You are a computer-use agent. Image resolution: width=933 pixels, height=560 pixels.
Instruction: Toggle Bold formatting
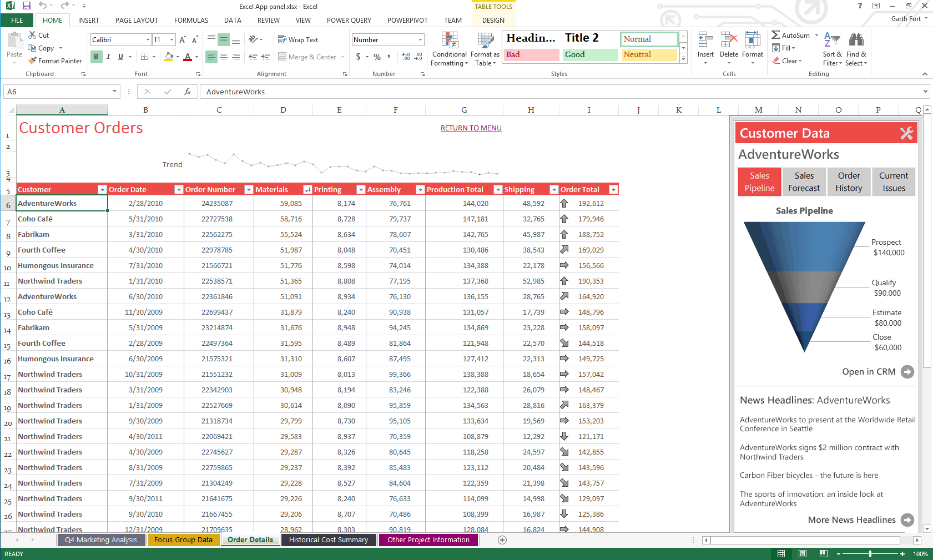pyautogui.click(x=96, y=57)
